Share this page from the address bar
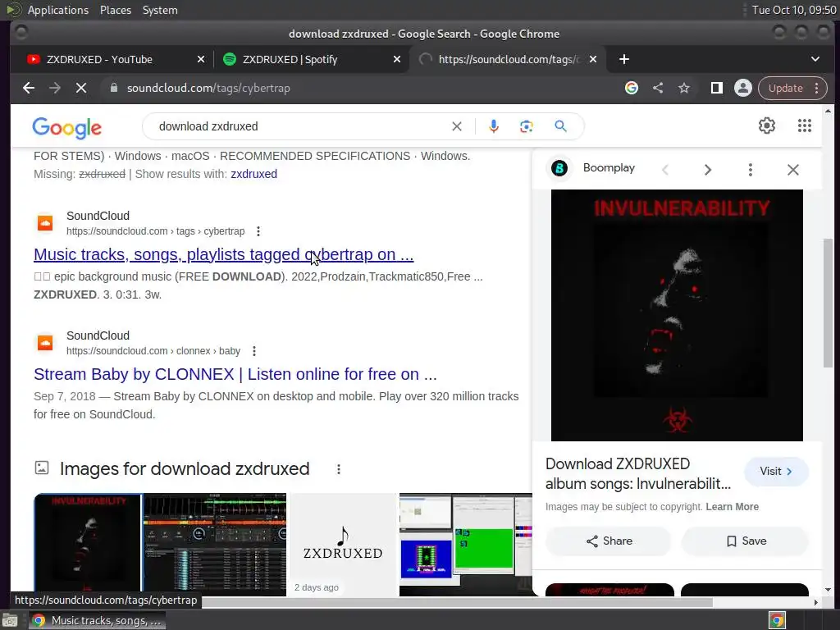Screen dimensions: 840x630 (x=658, y=88)
